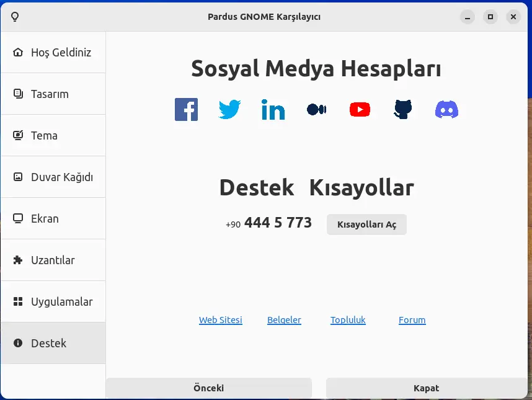Open the Medium icon
Image resolution: width=532 pixels, height=400 pixels.
tap(317, 110)
